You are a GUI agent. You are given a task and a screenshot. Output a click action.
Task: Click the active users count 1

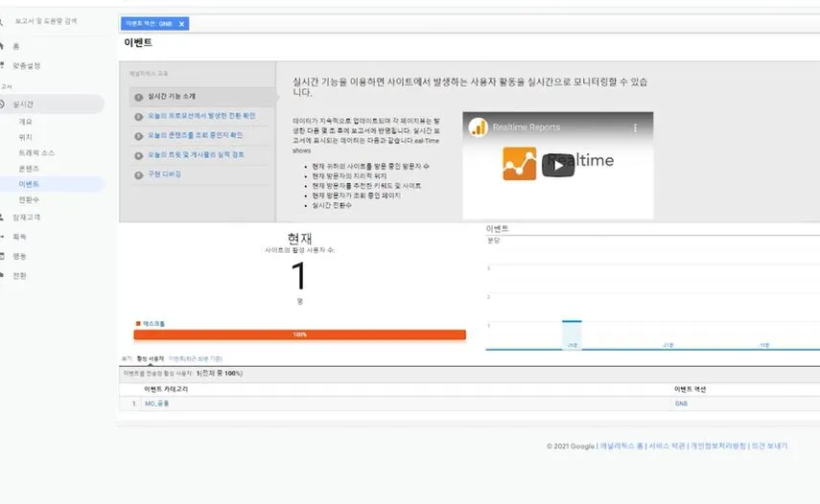point(298,276)
